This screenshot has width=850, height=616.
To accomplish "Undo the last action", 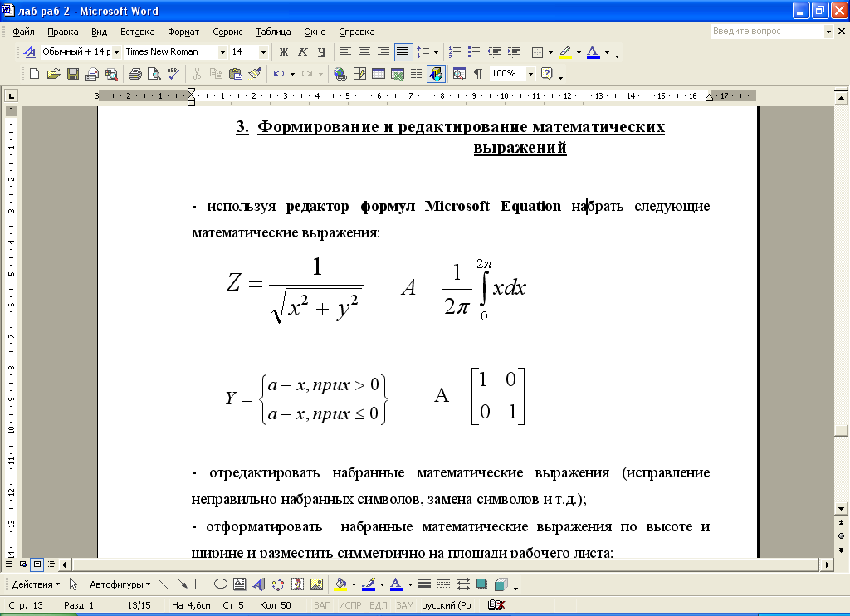I will click(279, 74).
